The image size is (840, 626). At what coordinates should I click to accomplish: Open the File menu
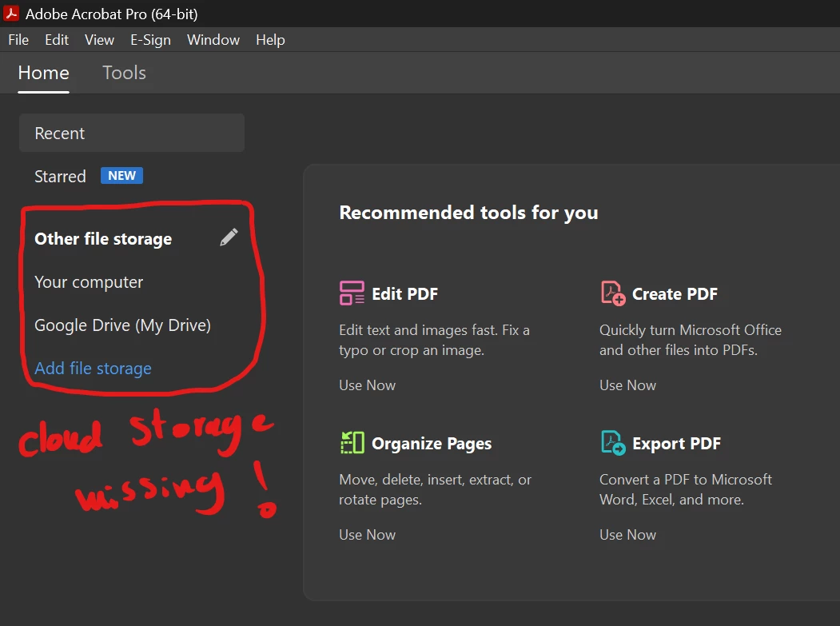click(18, 40)
